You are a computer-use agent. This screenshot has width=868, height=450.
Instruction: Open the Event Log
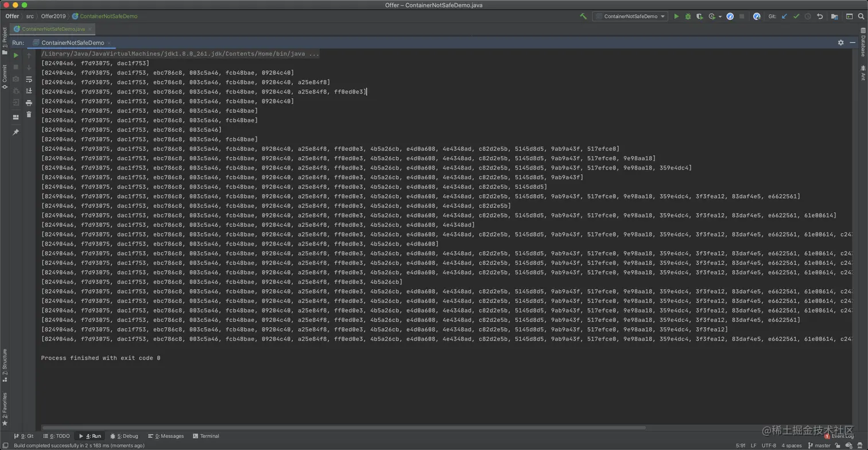[839, 436]
